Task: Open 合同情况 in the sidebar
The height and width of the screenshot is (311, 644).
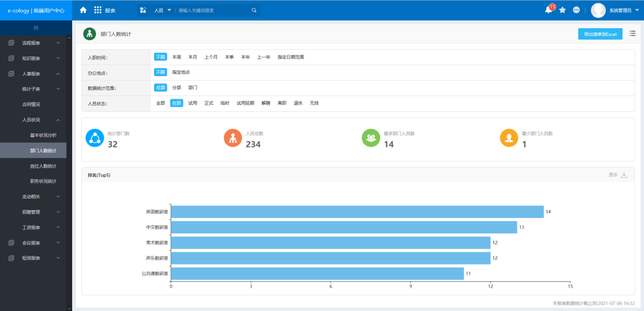Action: point(30,104)
